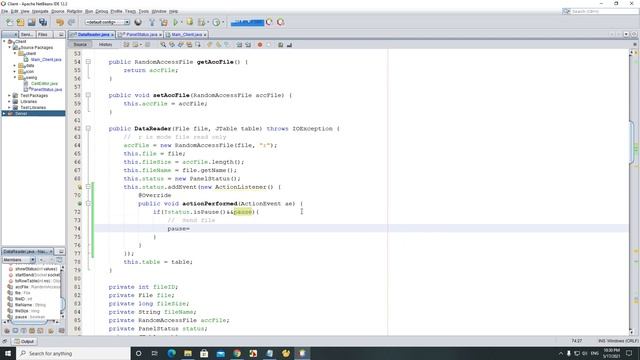Expand the Libraries node
Screen dimensions: 640x360
pyautogui.click(x=10, y=101)
